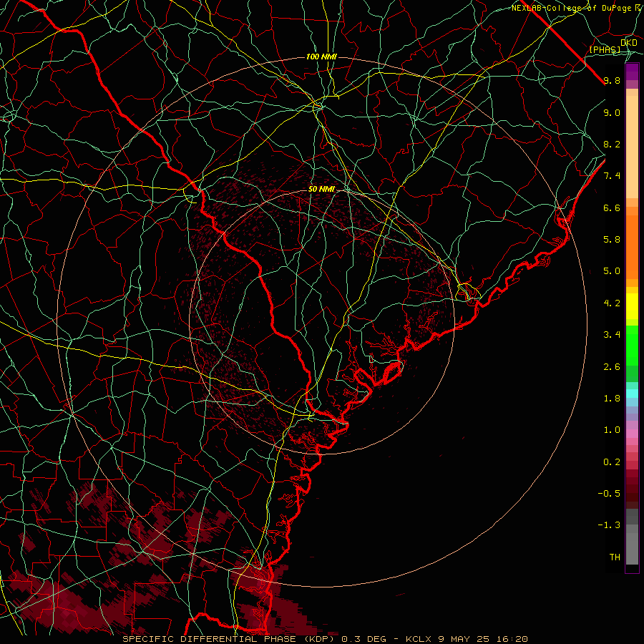Image resolution: width=644 pixels, height=644 pixels.
Task: Click the yellow swatch in the color legend
Action: coord(632,306)
